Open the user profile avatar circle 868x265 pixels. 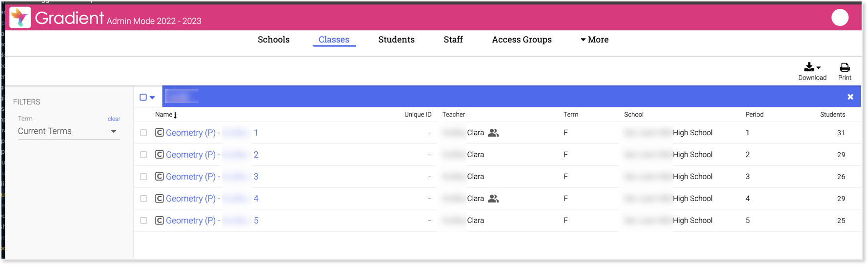(840, 18)
